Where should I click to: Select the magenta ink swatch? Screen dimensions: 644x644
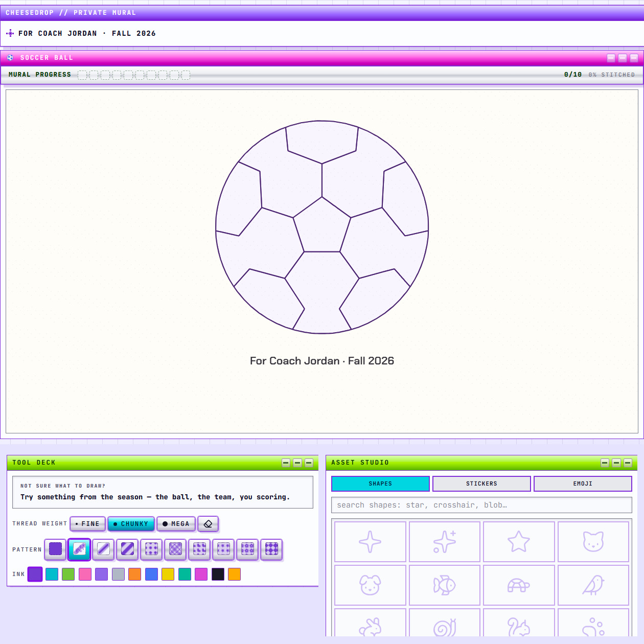point(201,574)
